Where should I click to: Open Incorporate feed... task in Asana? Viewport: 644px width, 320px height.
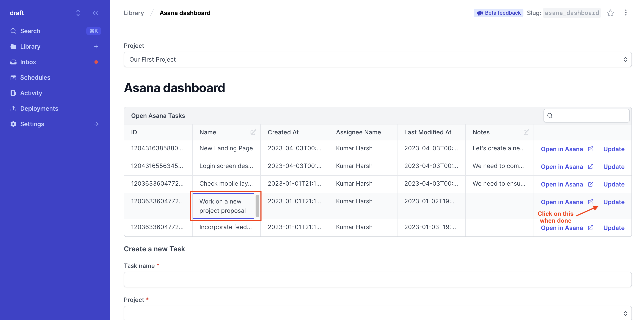[567, 228]
